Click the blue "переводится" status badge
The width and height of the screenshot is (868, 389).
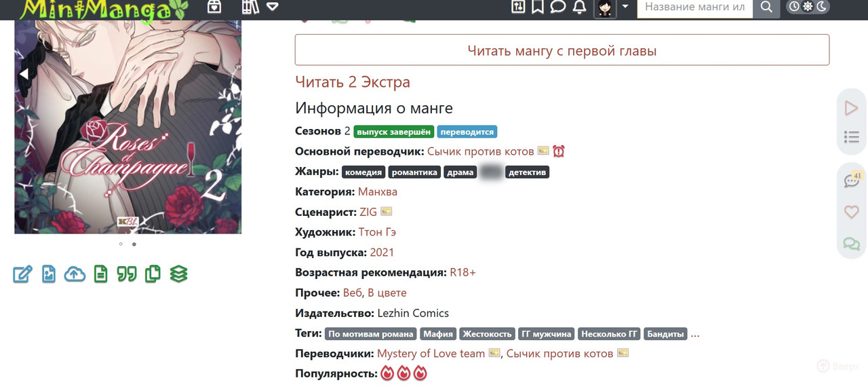pyautogui.click(x=467, y=132)
